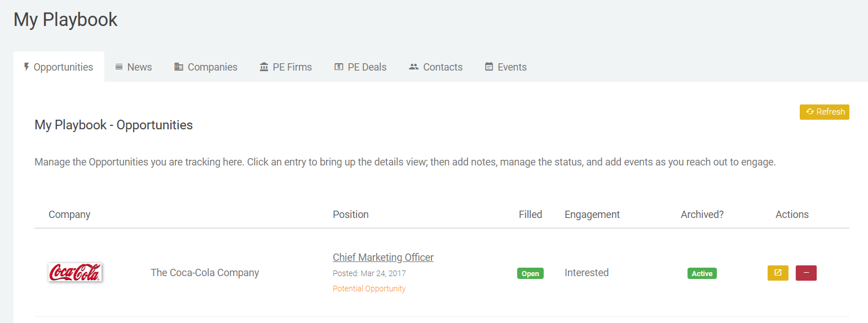Click the calendar icon beside Events
This screenshot has height=323, width=868.
489,67
